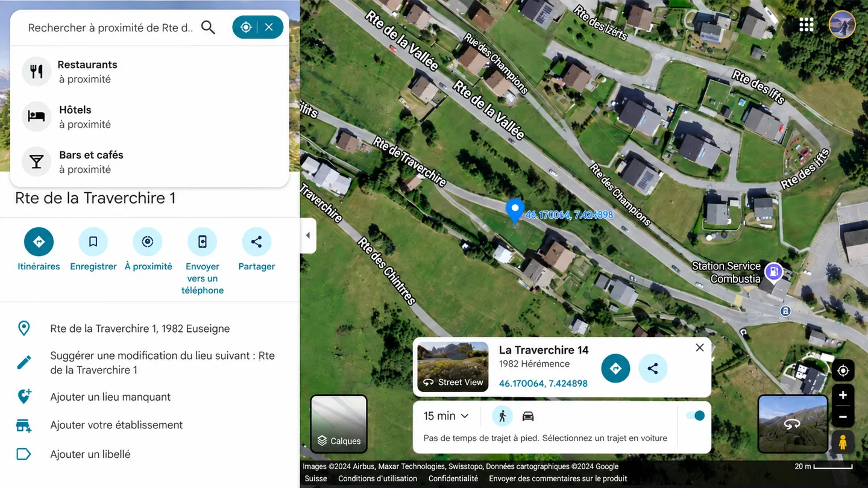Open Itinéraires directions in the side panel

point(39,242)
